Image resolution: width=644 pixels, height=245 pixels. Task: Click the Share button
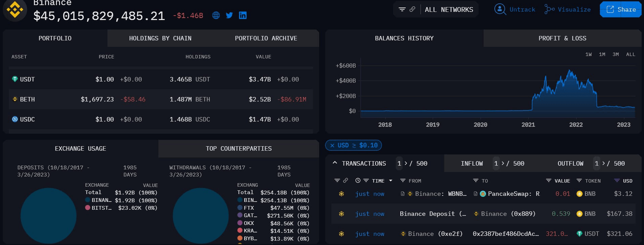pos(621,10)
